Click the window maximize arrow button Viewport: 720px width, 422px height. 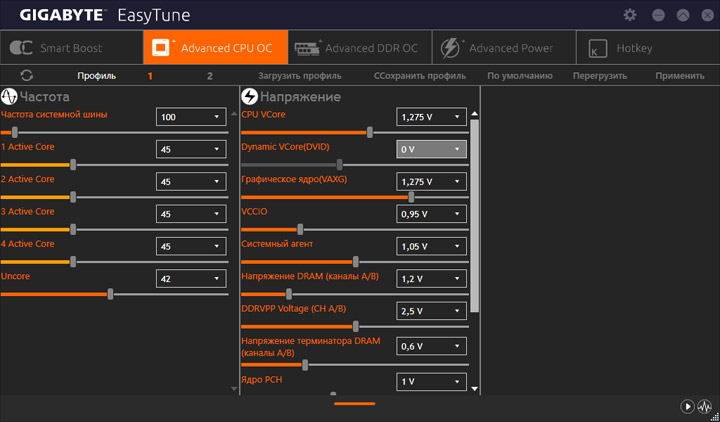pos(683,15)
